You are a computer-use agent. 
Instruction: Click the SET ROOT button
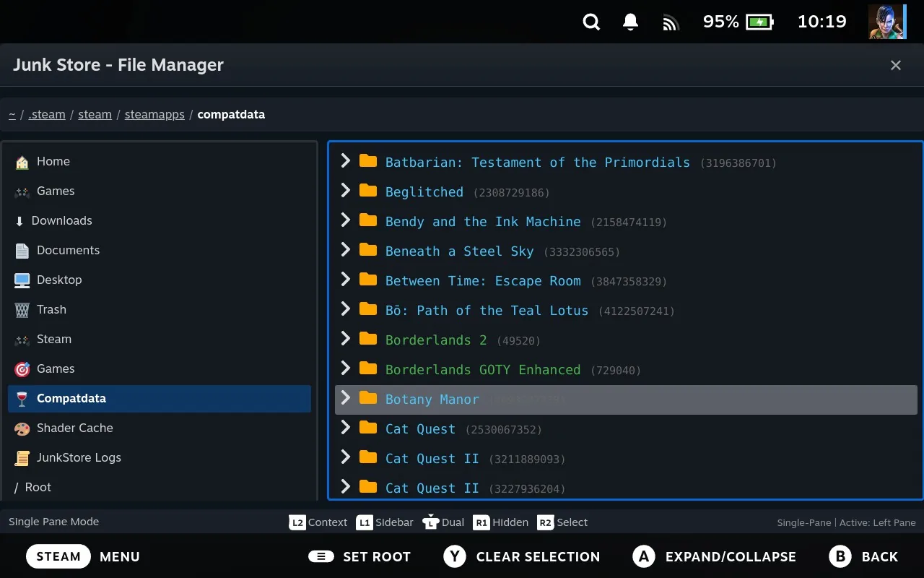pos(359,556)
